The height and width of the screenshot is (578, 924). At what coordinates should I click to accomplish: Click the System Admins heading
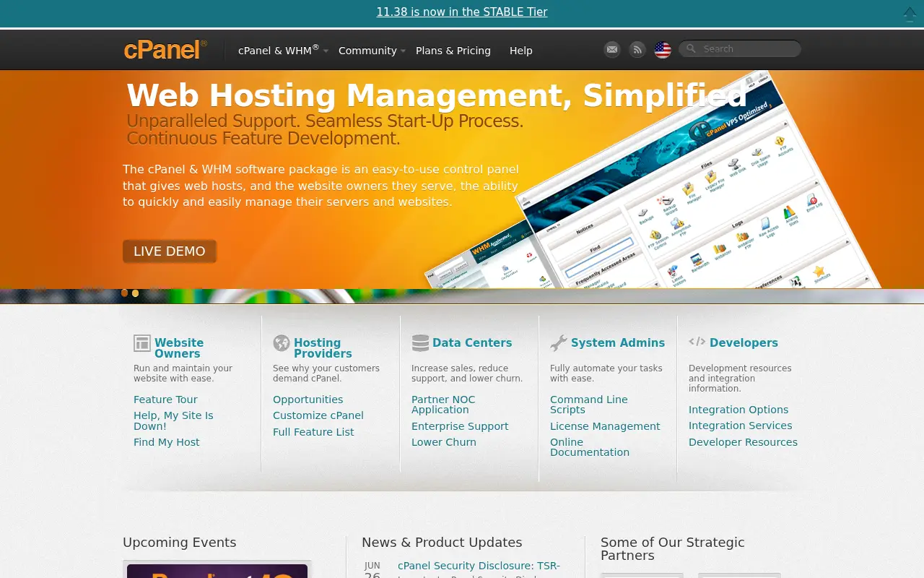(618, 343)
